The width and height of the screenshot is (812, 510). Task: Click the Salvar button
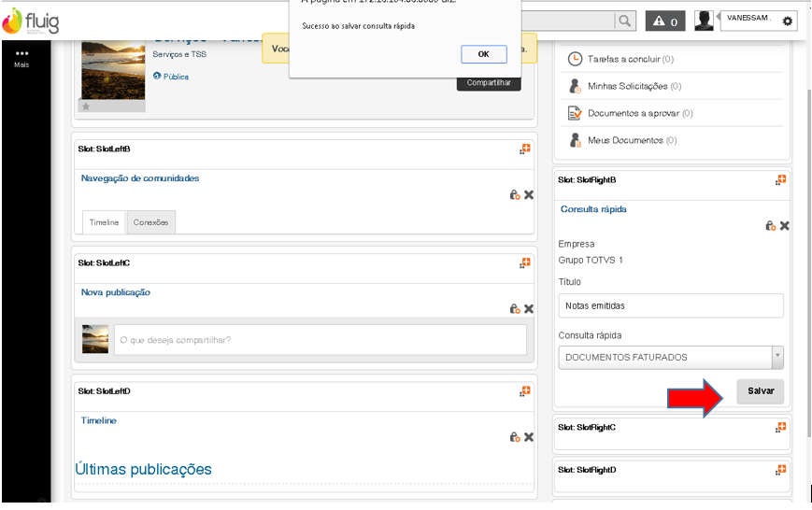(761, 391)
